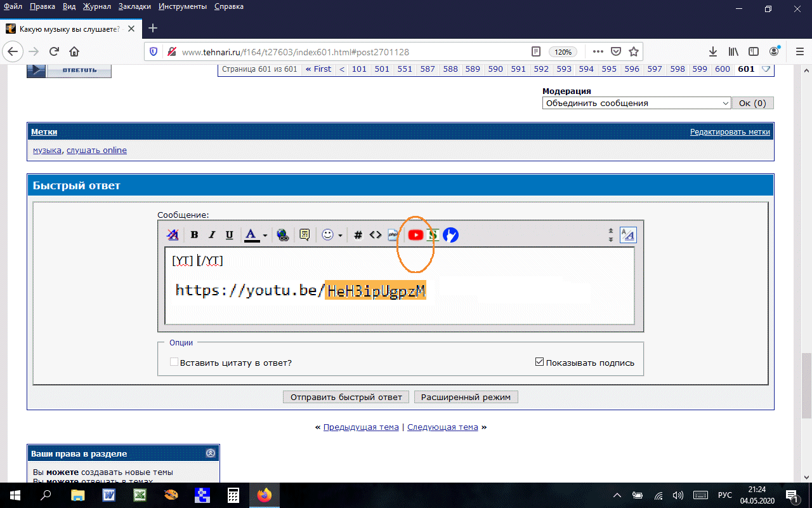Open the page jump dropdown arrow in pagination
Image resolution: width=812 pixels, height=508 pixels.
[x=766, y=69]
